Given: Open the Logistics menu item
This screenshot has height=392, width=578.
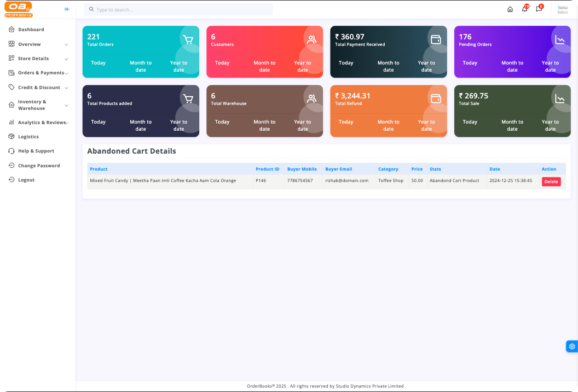Looking at the screenshot, I should click(28, 137).
